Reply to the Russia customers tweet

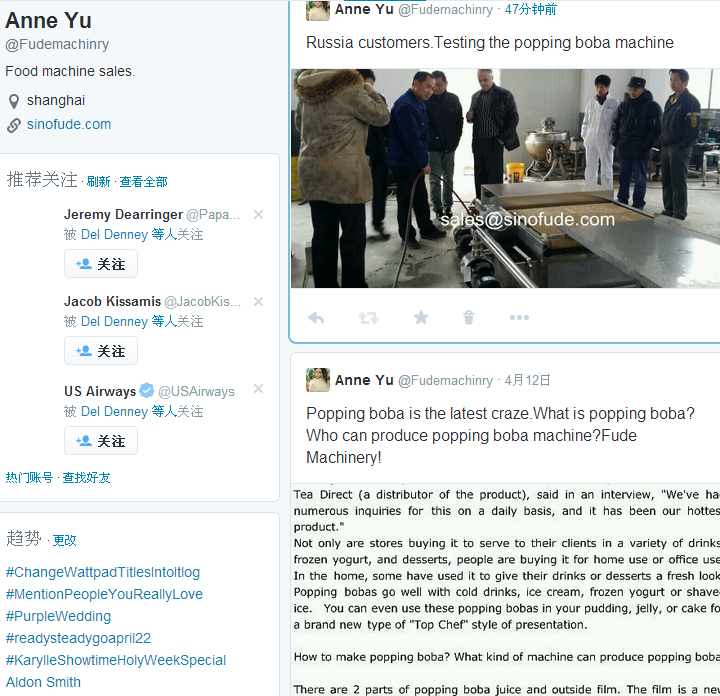pos(316,318)
